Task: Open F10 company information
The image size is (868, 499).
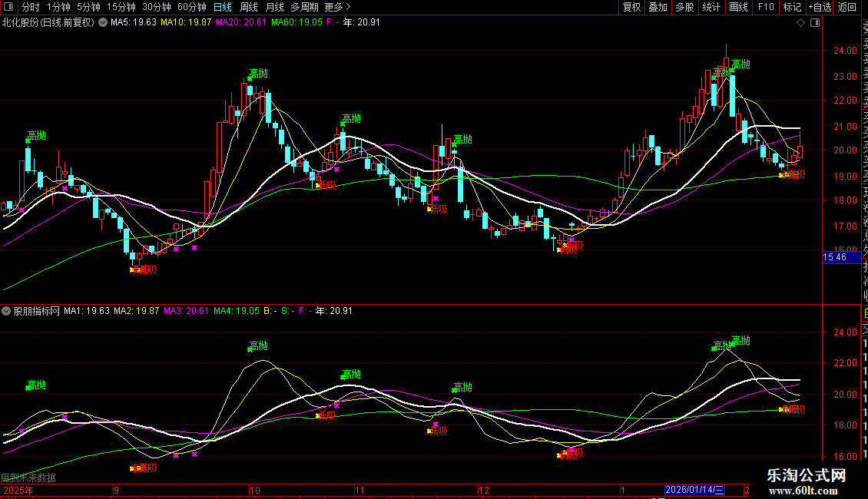Action: tap(766, 7)
